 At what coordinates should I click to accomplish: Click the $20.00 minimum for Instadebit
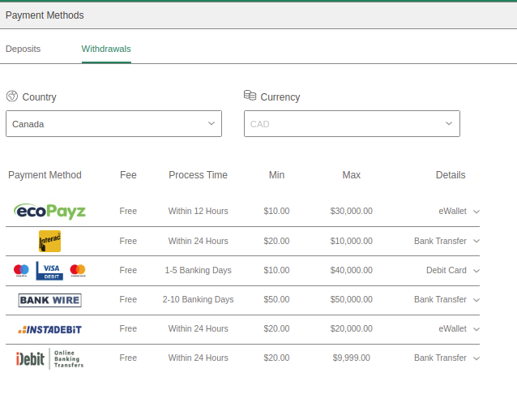pos(276,328)
